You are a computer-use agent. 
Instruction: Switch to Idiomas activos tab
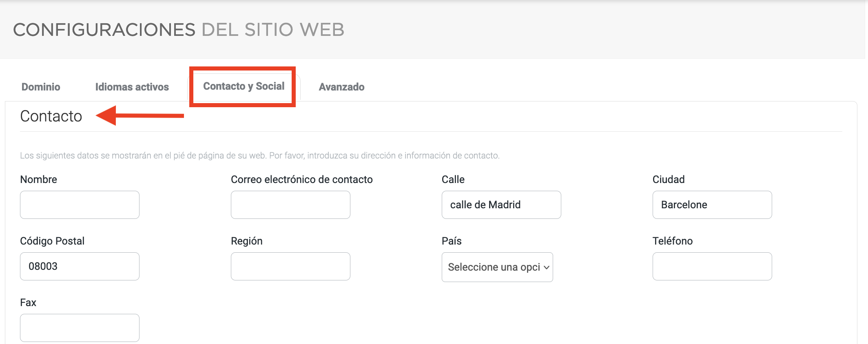pos(132,87)
